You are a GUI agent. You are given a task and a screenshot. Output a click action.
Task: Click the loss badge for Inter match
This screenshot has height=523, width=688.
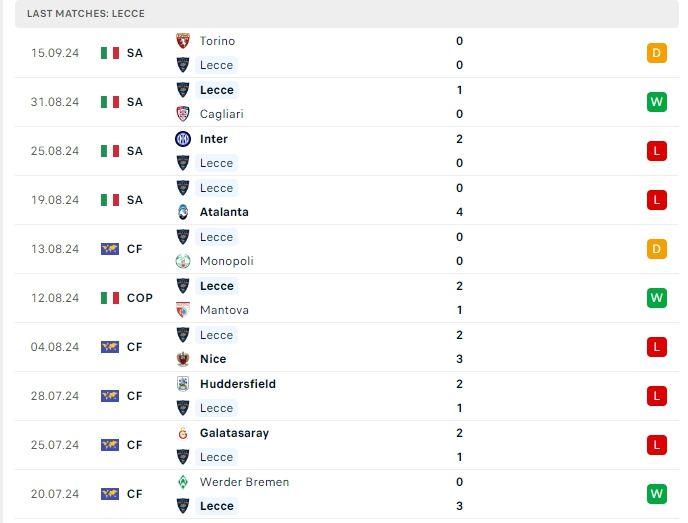point(657,151)
